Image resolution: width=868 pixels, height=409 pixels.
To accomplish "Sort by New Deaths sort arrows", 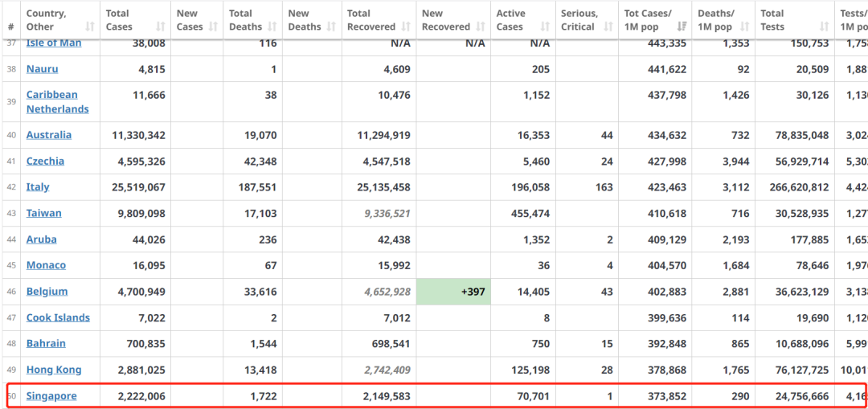I will [x=331, y=27].
